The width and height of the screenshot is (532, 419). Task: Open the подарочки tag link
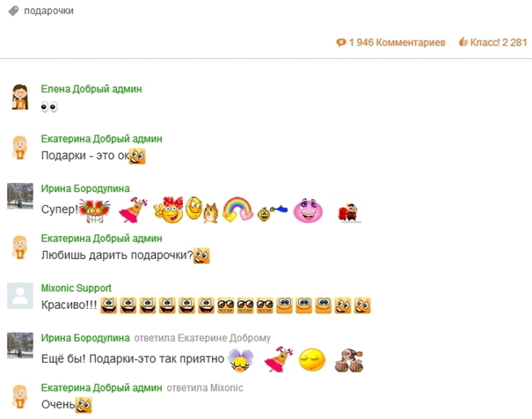[x=48, y=11]
